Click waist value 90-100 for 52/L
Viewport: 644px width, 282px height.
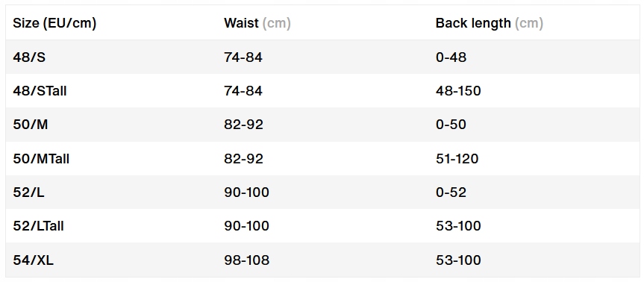pyautogui.click(x=246, y=192)
